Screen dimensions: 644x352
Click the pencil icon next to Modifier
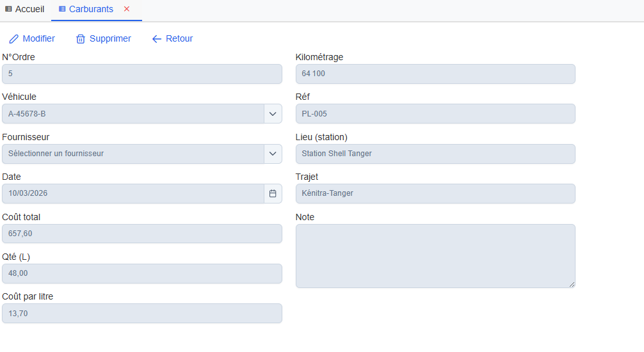click(13, 39)
